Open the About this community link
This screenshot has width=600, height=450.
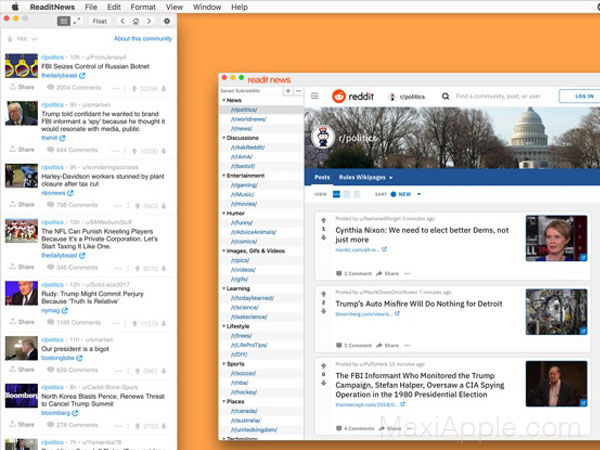143,39
